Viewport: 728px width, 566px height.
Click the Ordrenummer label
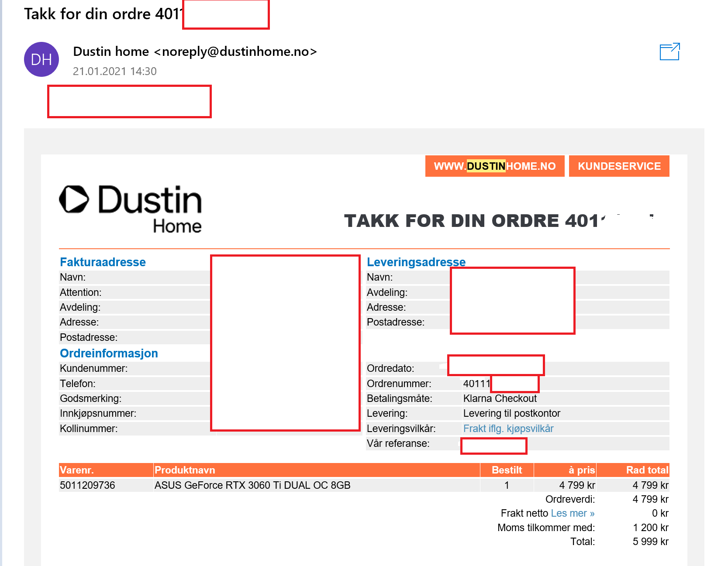(399, 384)
